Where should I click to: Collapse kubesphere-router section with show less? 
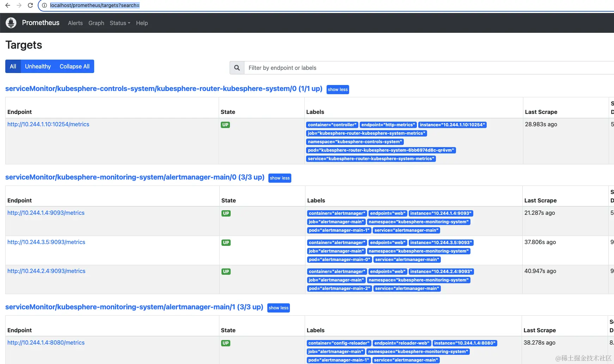click(x=338, y=90)
